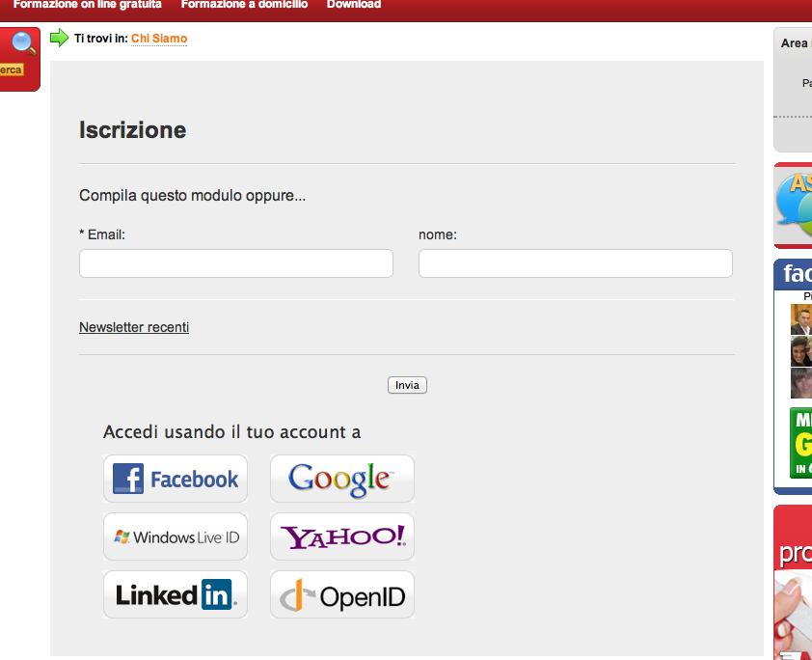The width and height of the screenshot is (812, 660).
Task: Open the Download menu item
Action: coord(354,5)
